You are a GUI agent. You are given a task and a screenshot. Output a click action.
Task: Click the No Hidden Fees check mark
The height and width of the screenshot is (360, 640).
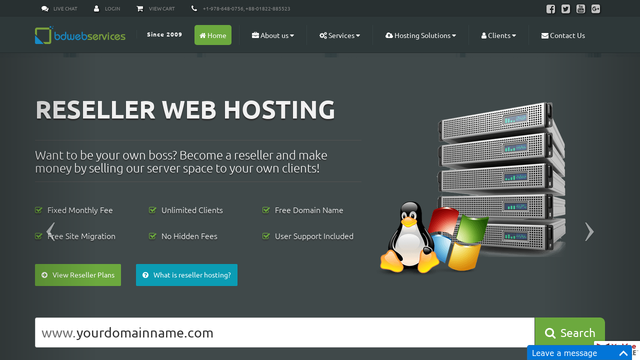pyautogui.click(x=153, y=236)
